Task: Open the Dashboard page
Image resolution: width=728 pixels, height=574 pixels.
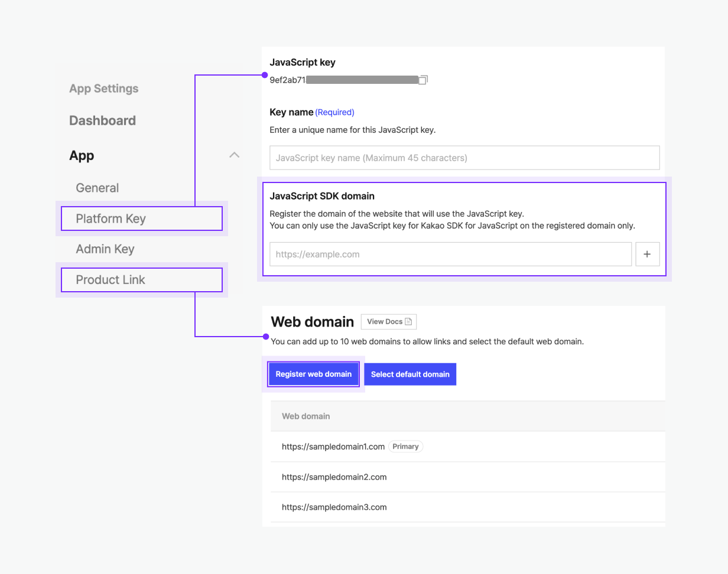Action: pos(102,120)
